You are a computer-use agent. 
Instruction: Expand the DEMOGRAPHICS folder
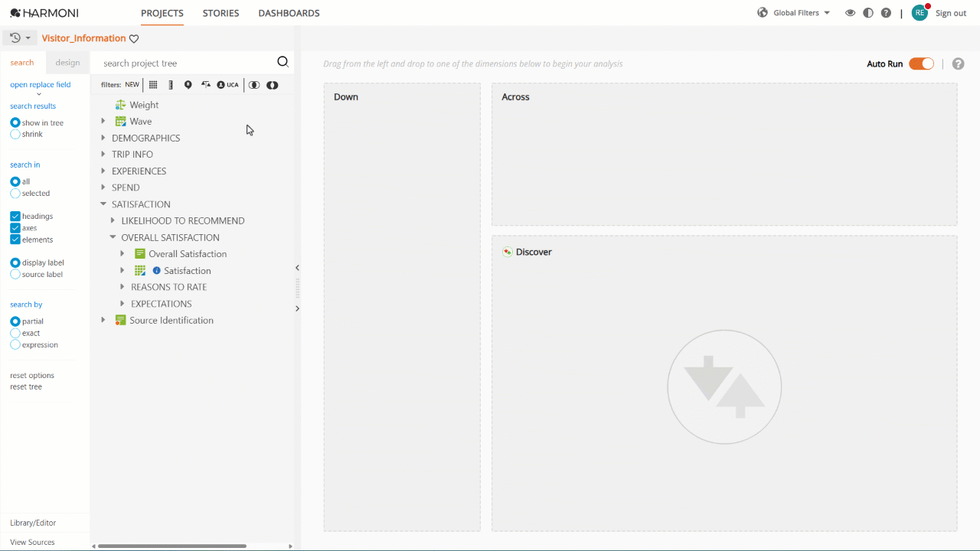point(103,138)
